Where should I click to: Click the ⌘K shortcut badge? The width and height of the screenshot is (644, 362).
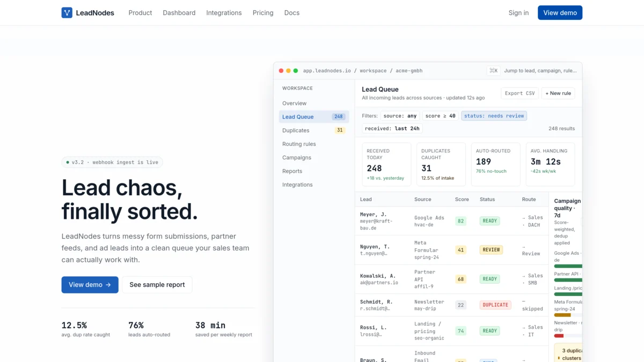point(493,71)
